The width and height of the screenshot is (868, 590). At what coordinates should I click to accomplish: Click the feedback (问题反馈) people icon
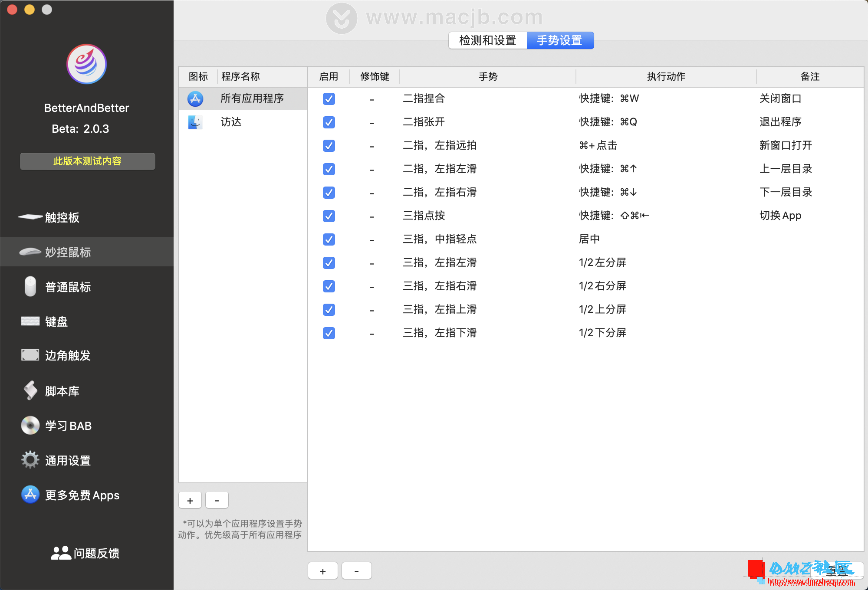tap(61, 553)
